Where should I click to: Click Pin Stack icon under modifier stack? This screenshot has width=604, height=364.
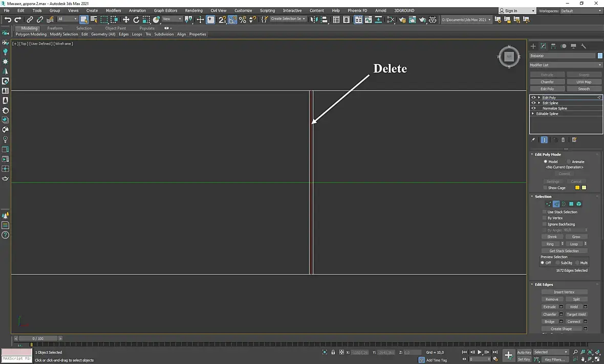pos(533,140)
